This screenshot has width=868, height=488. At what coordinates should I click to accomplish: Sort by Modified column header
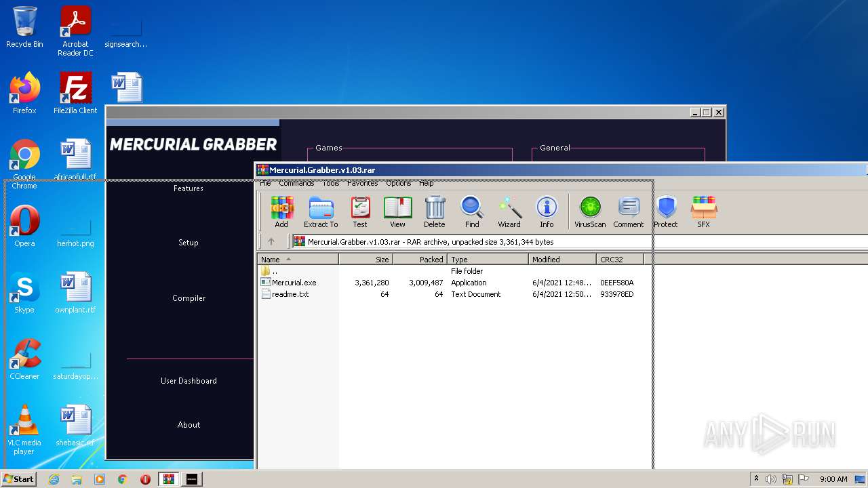563,259
